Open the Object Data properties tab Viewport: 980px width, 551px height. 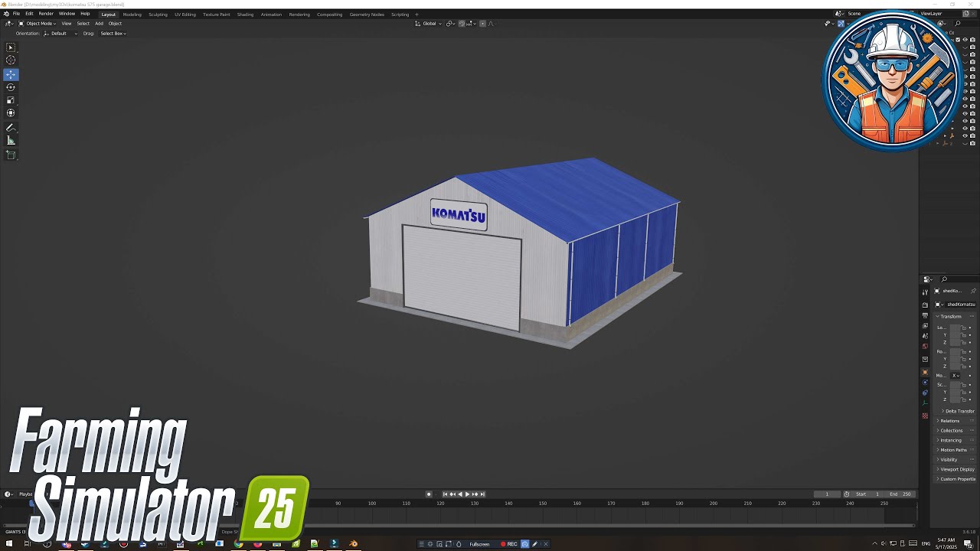click(925, 403)
